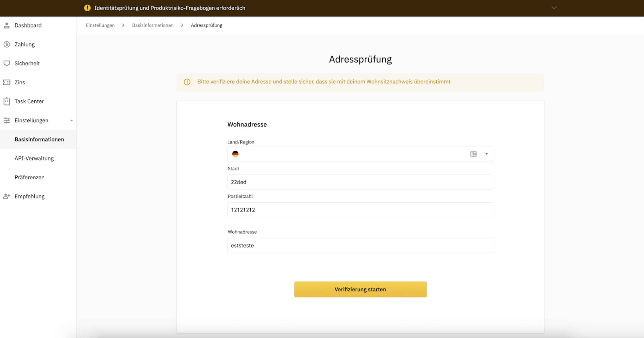This screenshot has height=338, width=644.
Task: Click the Land/Region select field
Action: (360, 154)
